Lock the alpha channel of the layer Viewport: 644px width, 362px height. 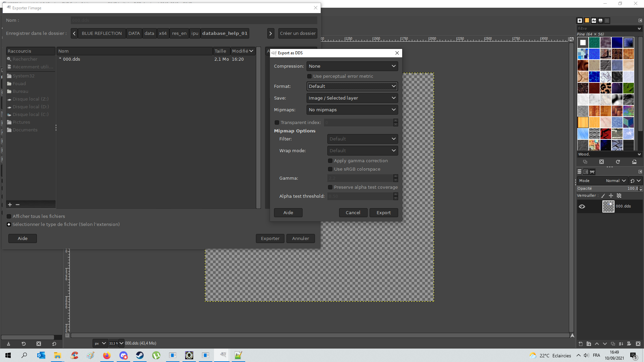[619, 195]
